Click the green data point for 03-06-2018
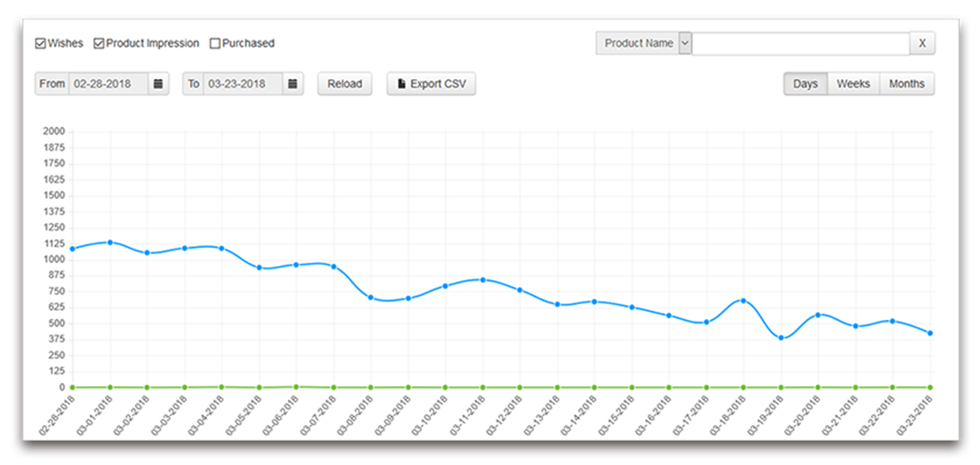The image size is (980, 465). (x=296, y=387)
